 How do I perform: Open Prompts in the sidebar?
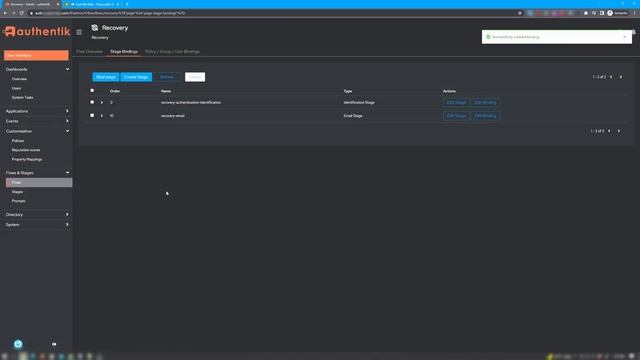[x=18, y=201]
